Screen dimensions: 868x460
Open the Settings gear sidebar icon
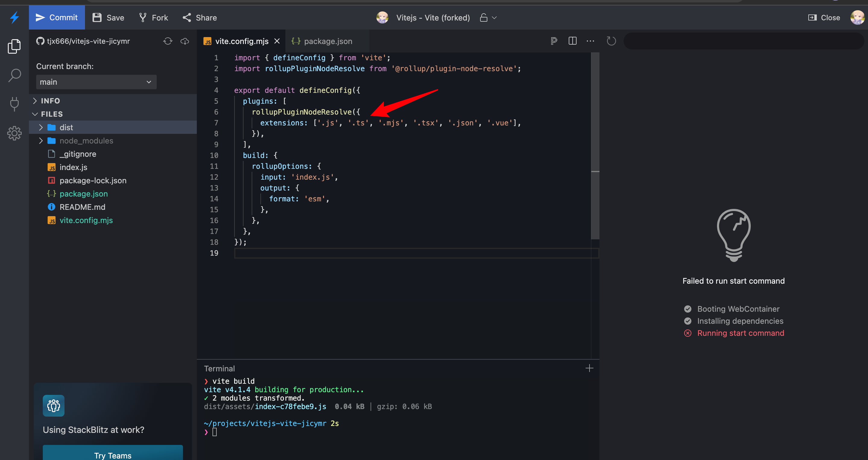click(x=14, y=133)
